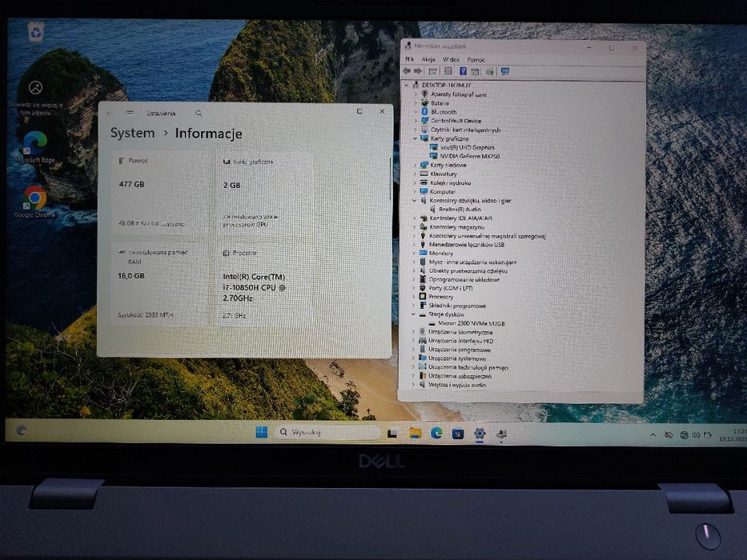Open File Explorer from the taskbar

[x=415, y=433]
